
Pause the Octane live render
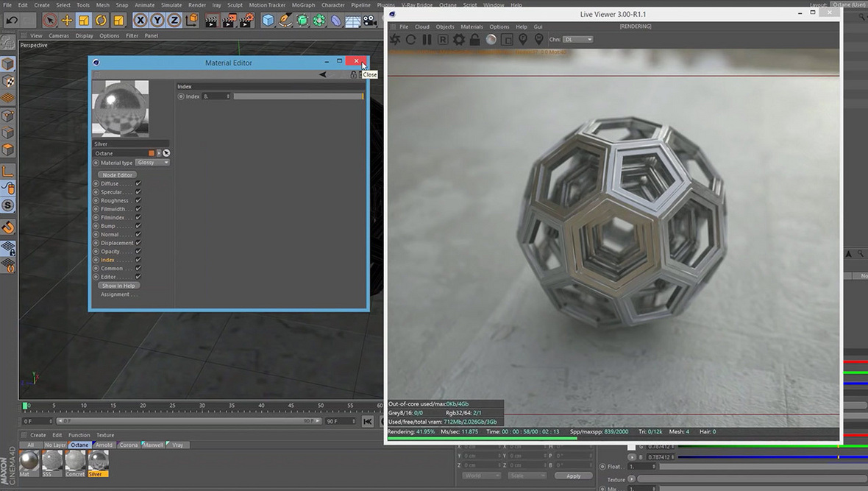pyautogui.click(x=427, y=40)
